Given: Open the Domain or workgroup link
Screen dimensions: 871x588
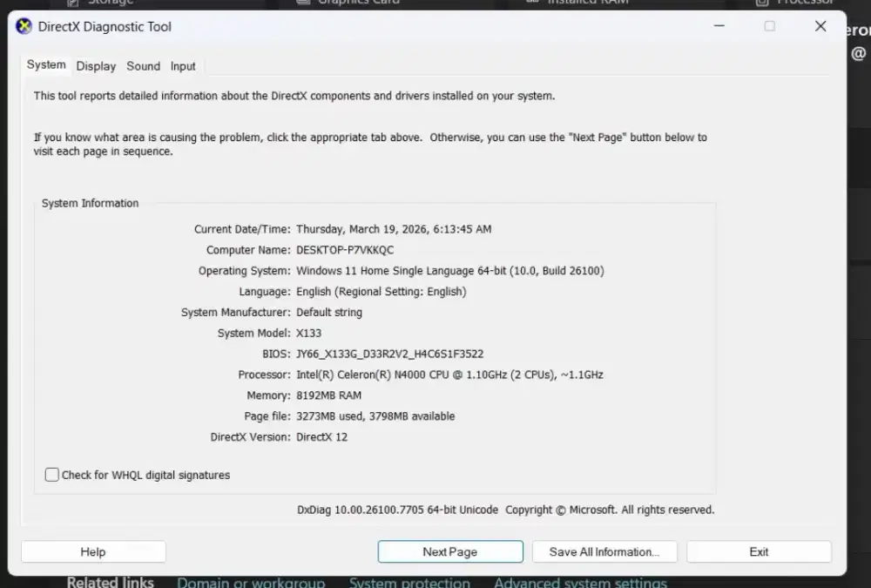Looking at the screenshot, I should pyautogui.click(x=251, y=582).
